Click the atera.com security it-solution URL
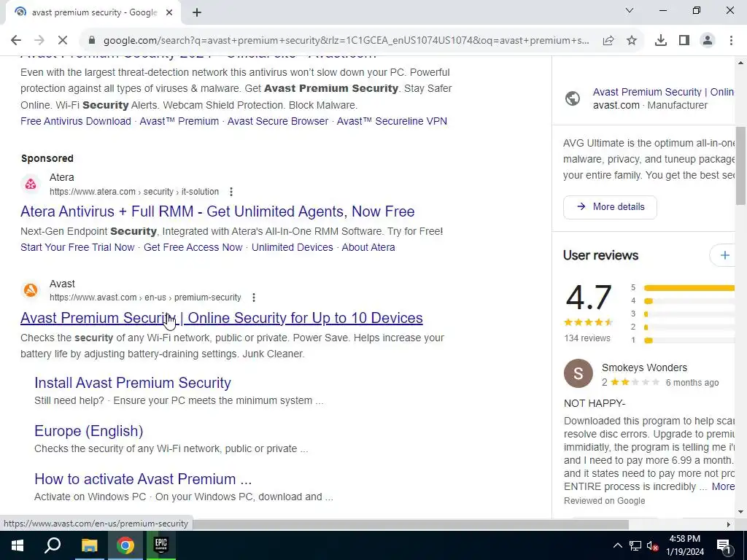The image size is (747, 560). tap(134, 192)
